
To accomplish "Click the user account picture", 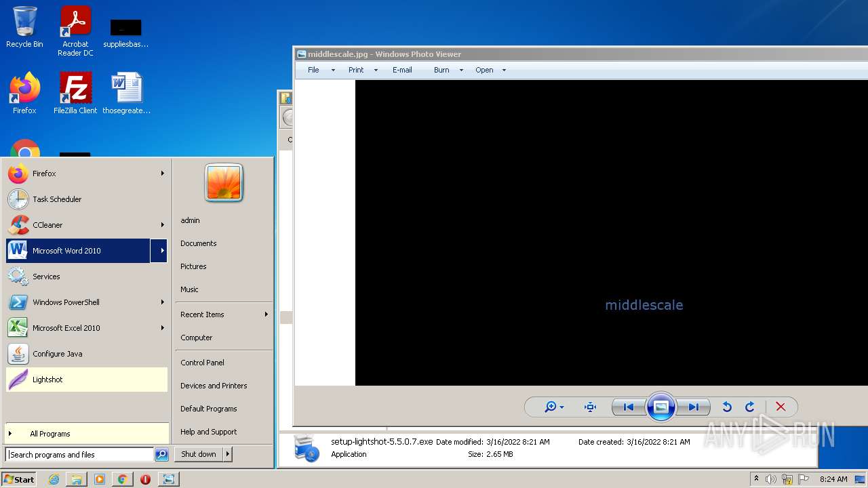I will tap(224, 183).
